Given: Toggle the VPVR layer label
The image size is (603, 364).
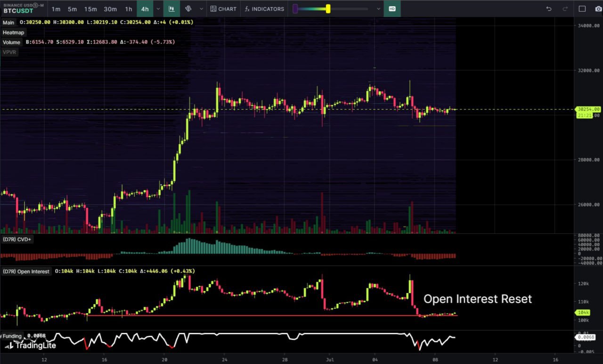Looking at the screenshot, I should click(x=9, y=52).
